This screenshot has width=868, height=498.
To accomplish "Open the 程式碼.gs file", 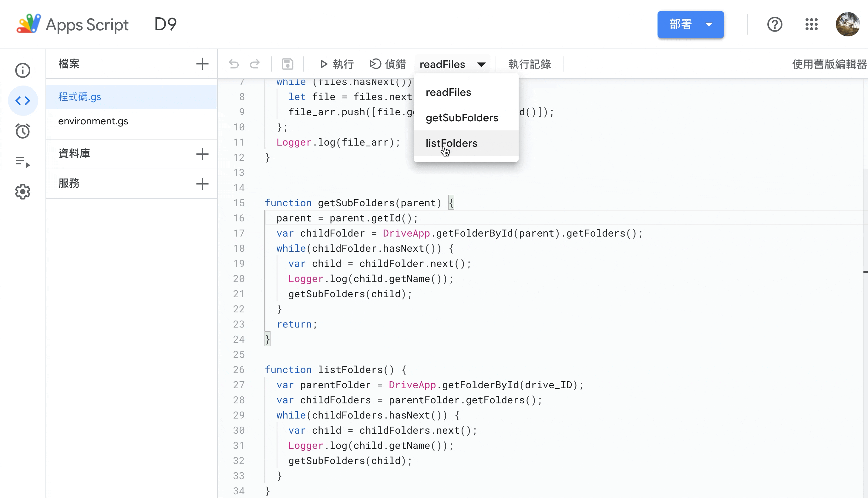I will [x=131, y=97].
